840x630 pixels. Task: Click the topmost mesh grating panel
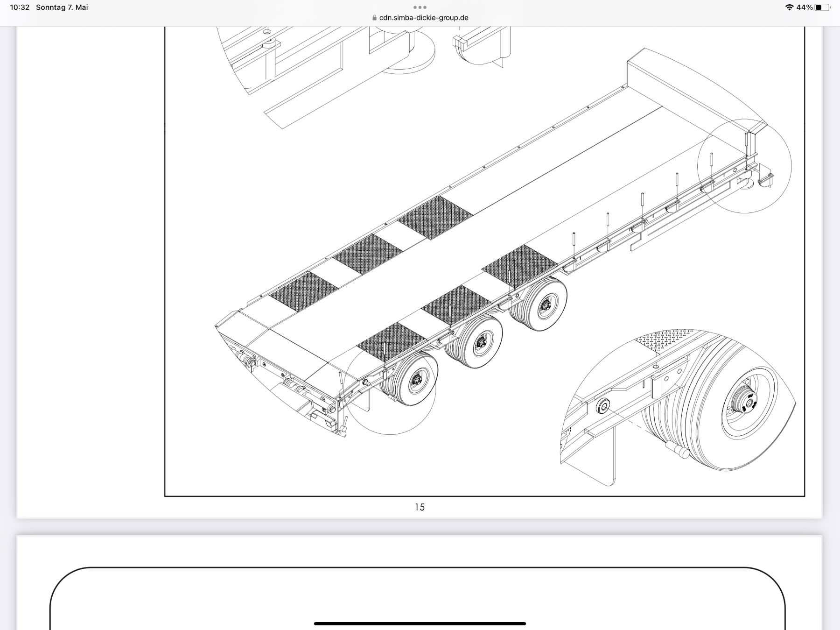coord(436,218)
